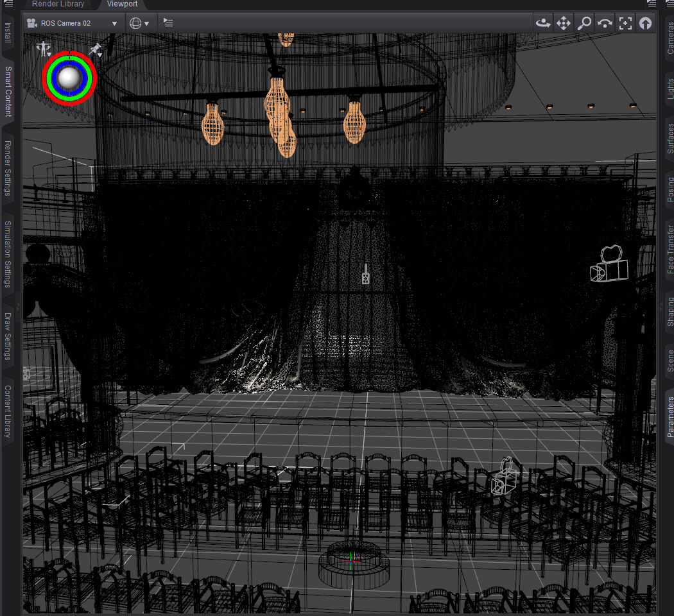Select the right hanging orange lamp
This screenshot has width=674, height=616.
[x=354, y=122]
